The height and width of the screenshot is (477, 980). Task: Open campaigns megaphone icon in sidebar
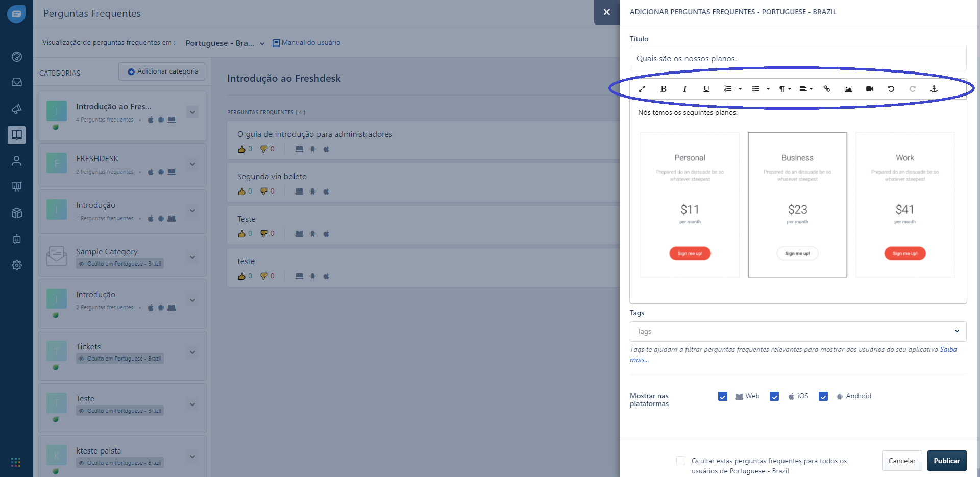pyautogui.click(x=17, y=109)
